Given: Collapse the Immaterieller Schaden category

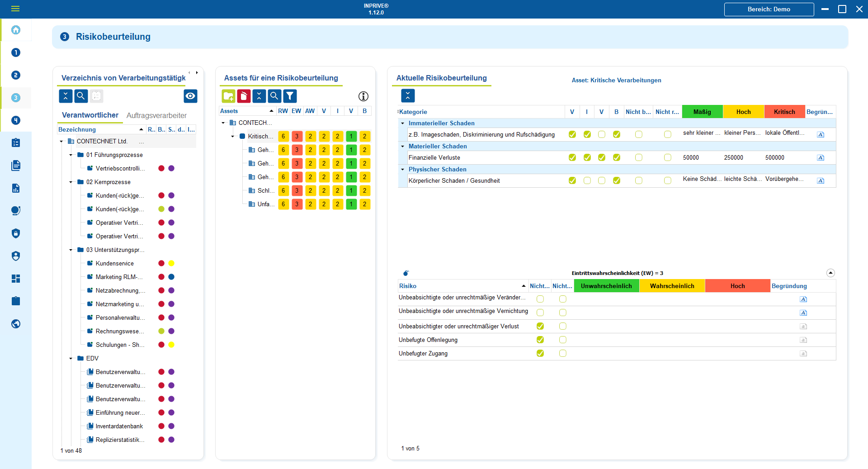Looking at the screenshot, I should [x=403, y=123].
